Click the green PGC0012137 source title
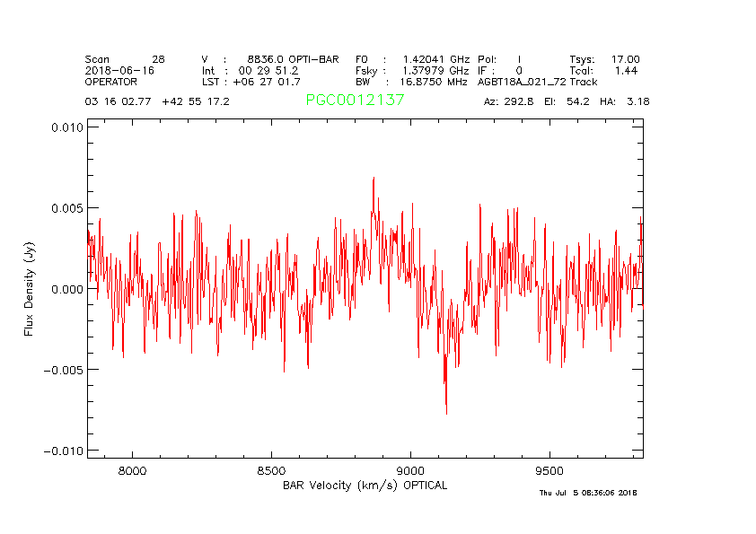 pos(355,101)
